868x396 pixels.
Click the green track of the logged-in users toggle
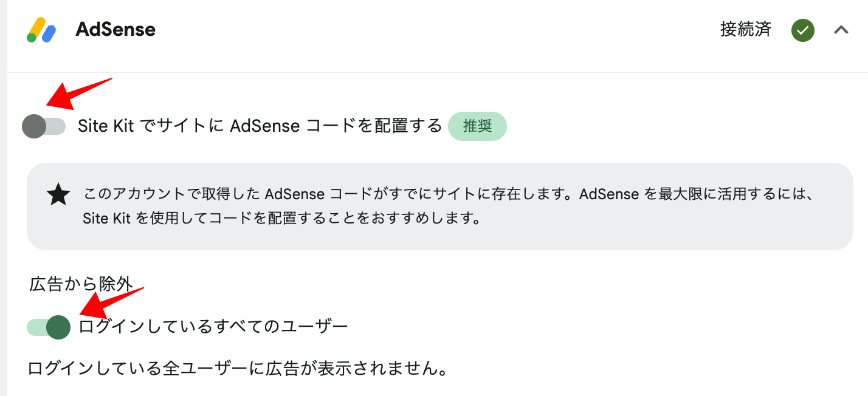tap(35, 327)
